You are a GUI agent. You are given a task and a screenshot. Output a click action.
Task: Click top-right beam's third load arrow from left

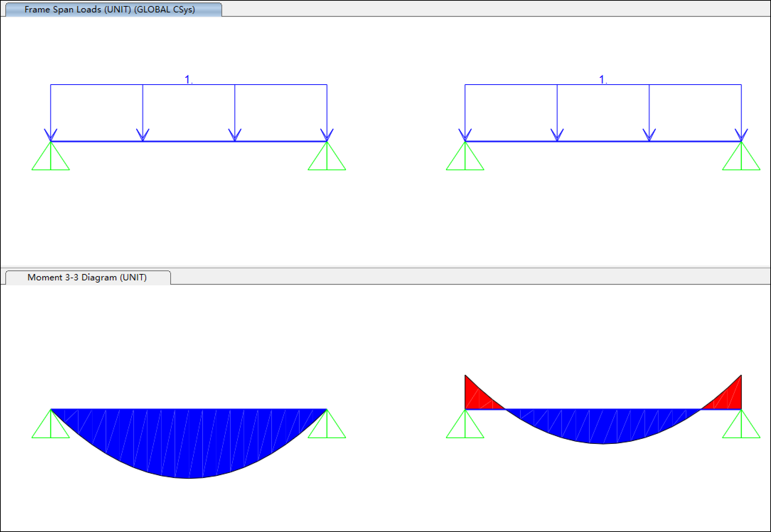(649, 114)
